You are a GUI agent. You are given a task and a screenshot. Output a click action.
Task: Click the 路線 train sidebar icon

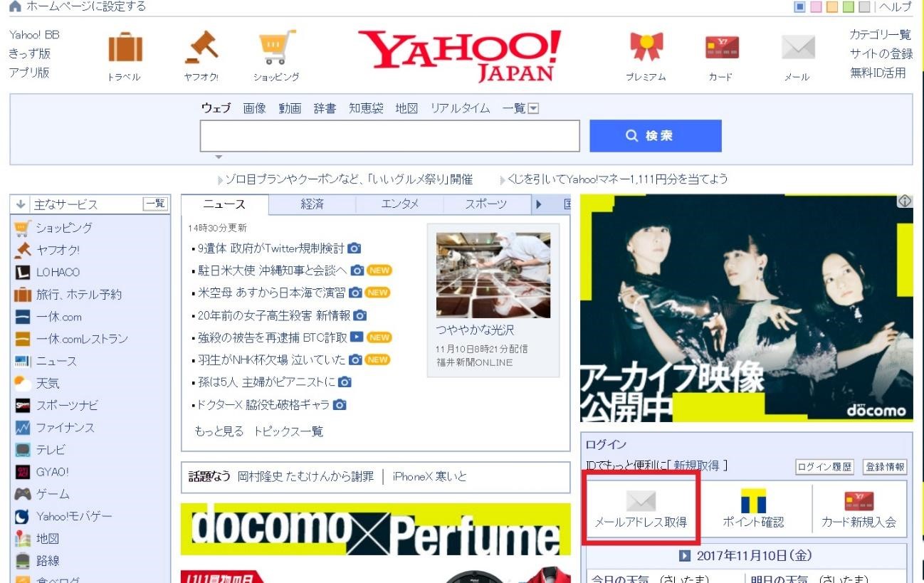(x=23, y=561)
